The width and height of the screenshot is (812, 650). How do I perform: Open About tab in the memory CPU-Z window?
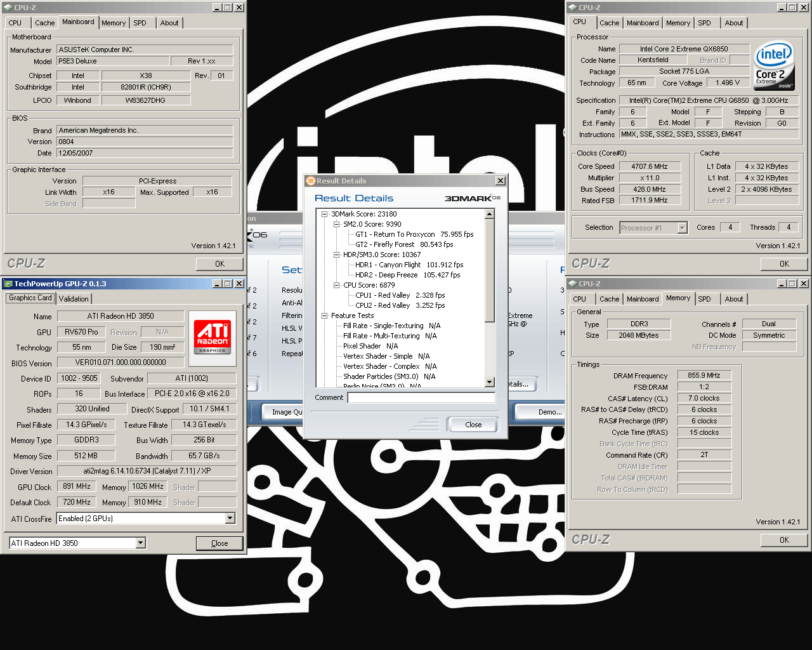point(734,299)
